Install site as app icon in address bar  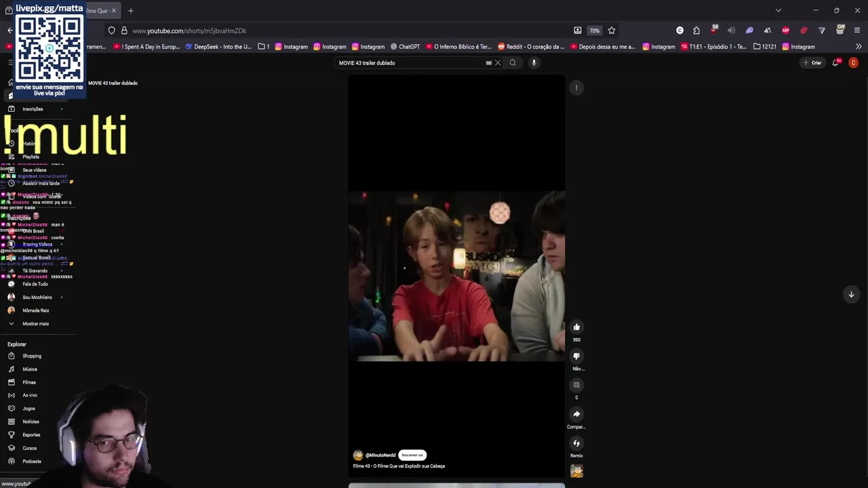click(577, 30)
